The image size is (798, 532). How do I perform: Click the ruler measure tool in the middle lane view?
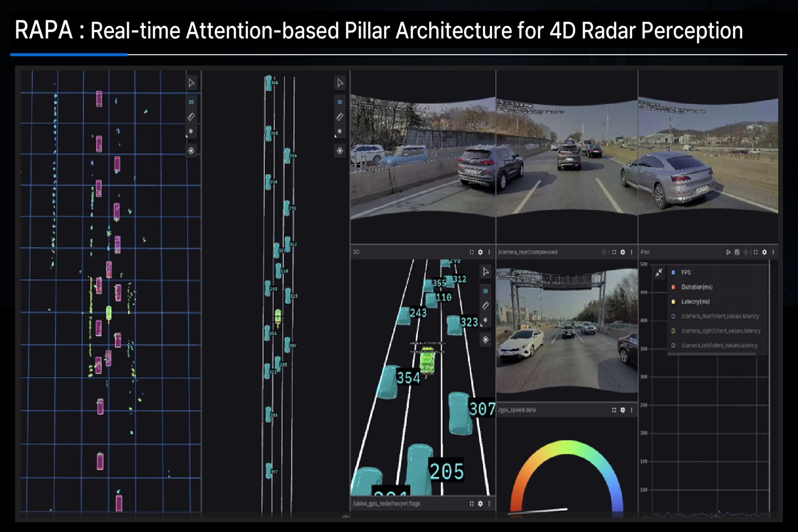point(340,117)
